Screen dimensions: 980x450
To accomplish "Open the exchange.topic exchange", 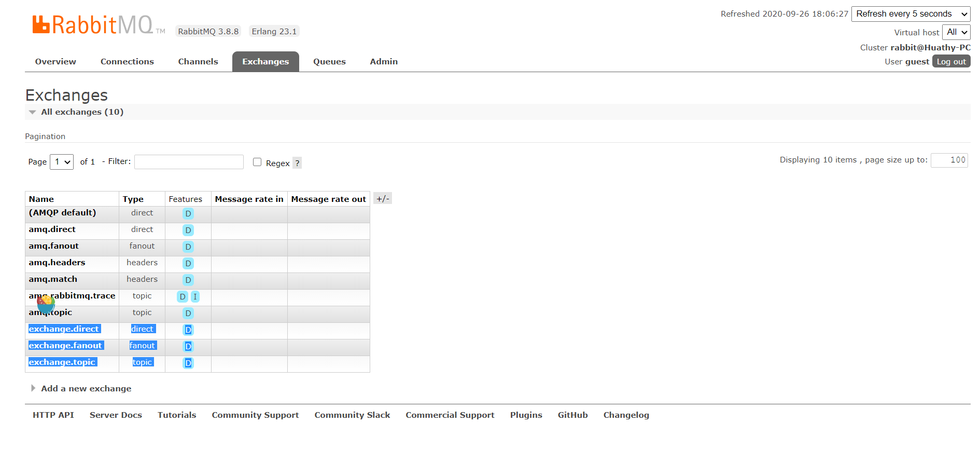I will pyautogui.click(x=63, y=362).
